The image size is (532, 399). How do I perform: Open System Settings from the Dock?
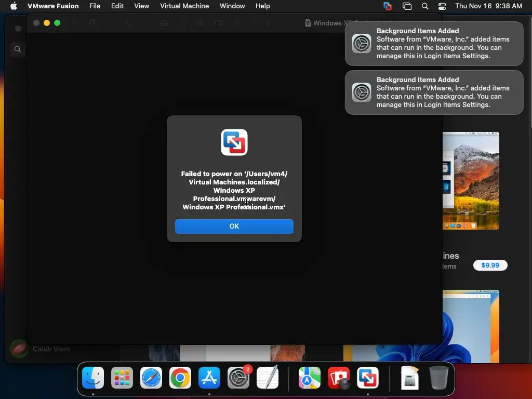coord(238,377)
